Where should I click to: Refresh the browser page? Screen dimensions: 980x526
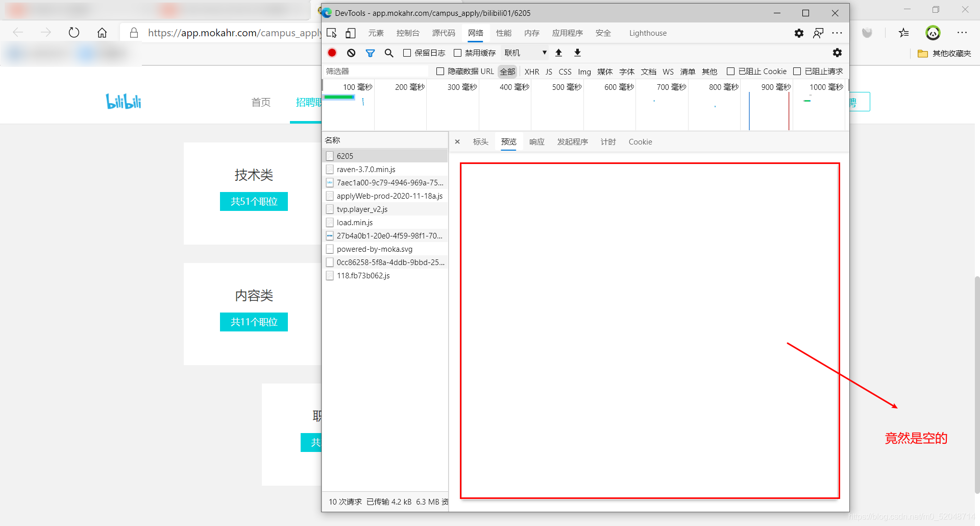pos(74,33)
